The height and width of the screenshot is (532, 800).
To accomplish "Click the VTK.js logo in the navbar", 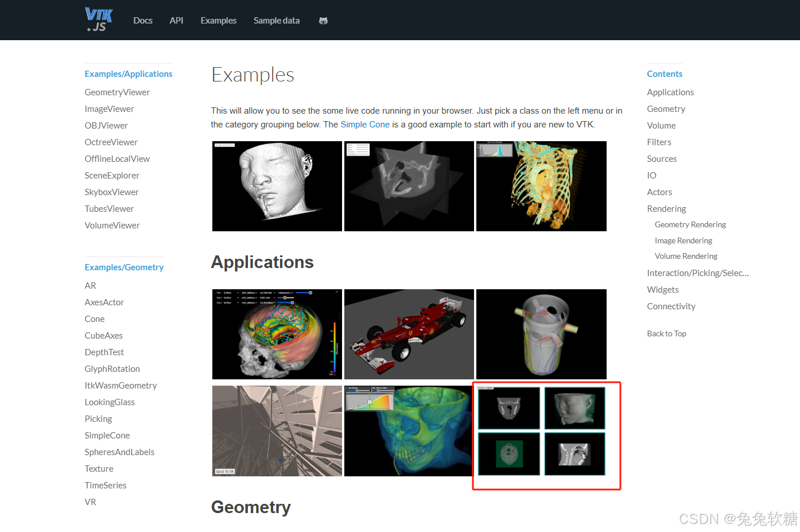I will tap(98, 19).
